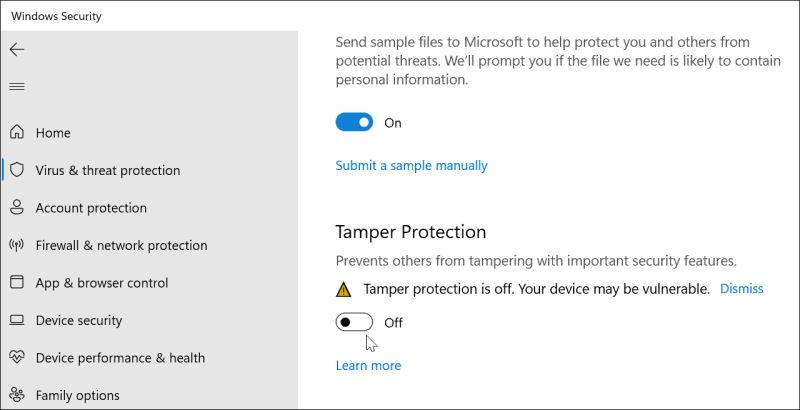Click the Firewall & network antenna icon
This screenshot has width=800, height=410.
[17, 245]
